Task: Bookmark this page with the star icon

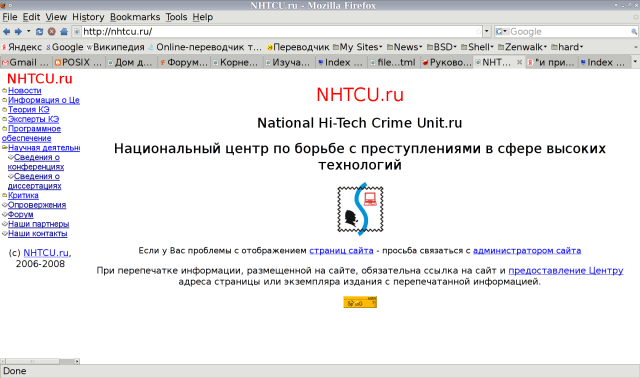Action: (x=478, y=31)
